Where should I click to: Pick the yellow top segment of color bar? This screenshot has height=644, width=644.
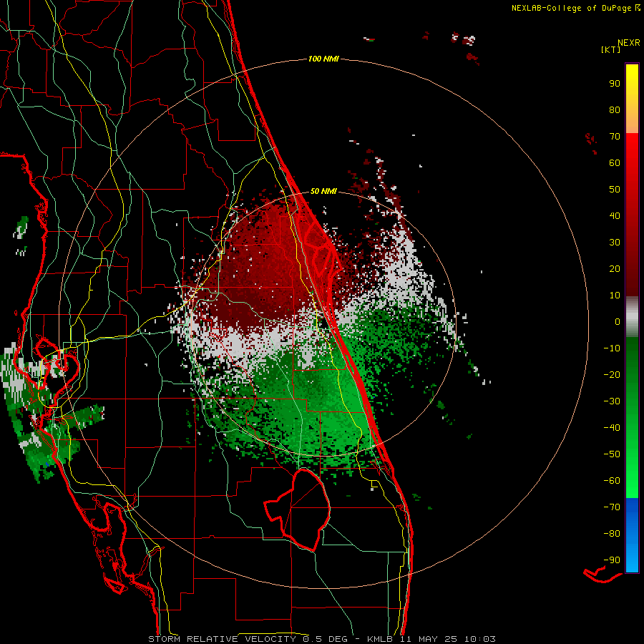pyautogui.click(x=632, y=99)
